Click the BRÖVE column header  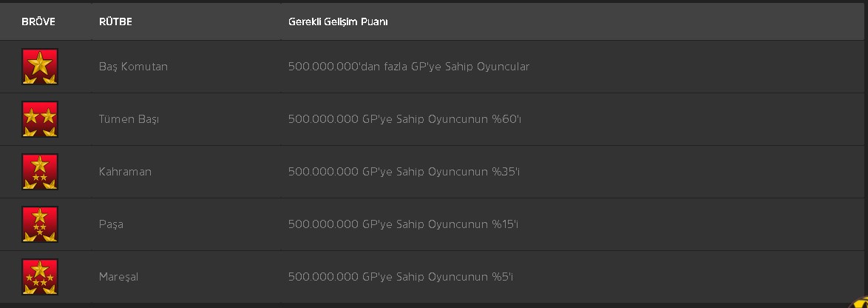coord(38,21)
